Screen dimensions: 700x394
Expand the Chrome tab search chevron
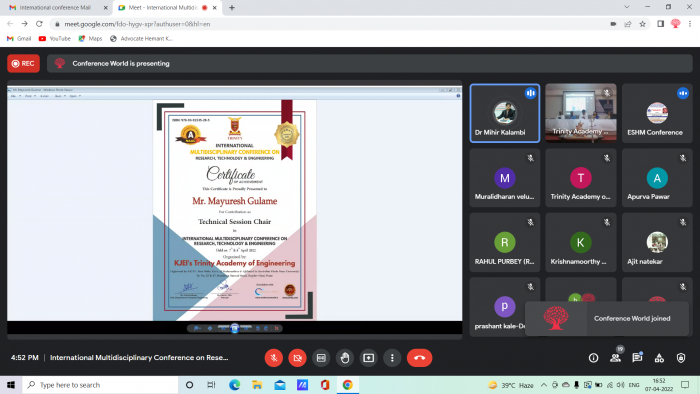pyautogui.click(x=626, y=7)
